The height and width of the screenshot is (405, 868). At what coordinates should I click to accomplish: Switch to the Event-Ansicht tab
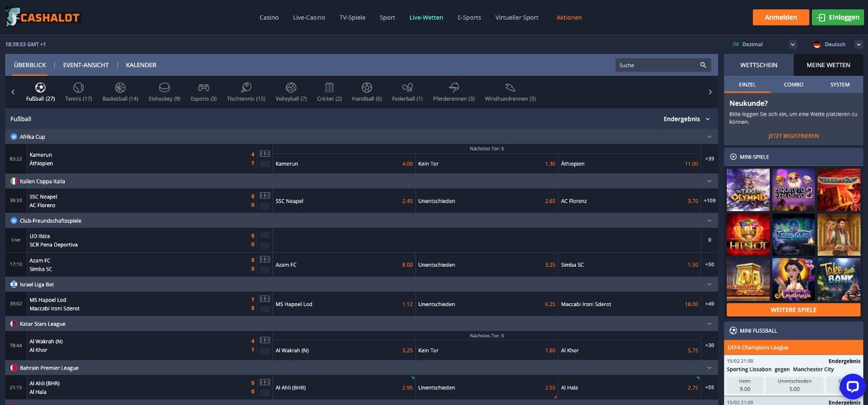86,65
